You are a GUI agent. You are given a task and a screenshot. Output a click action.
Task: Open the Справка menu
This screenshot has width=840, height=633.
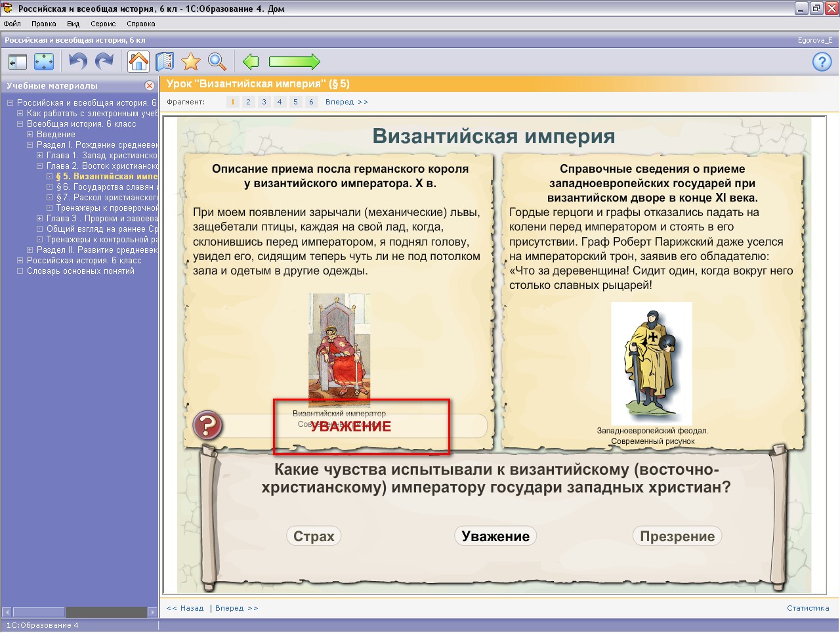(x=141, y=24)
